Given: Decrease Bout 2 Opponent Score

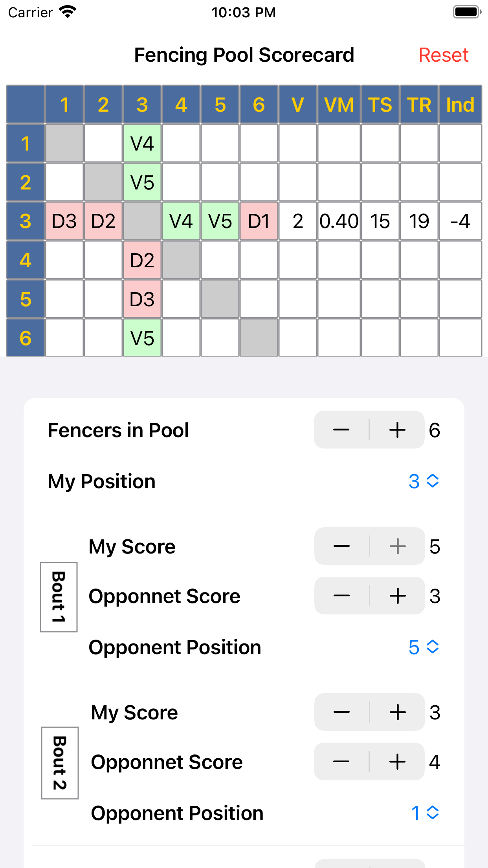Looking at the screenshot, I should (341, 761).
